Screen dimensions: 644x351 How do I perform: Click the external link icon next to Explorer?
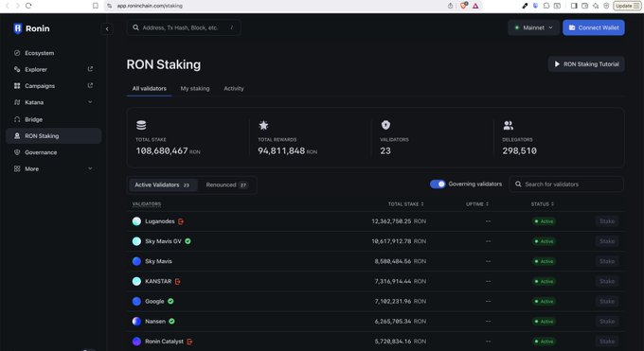pyautogui.click(x=90, y=69)
